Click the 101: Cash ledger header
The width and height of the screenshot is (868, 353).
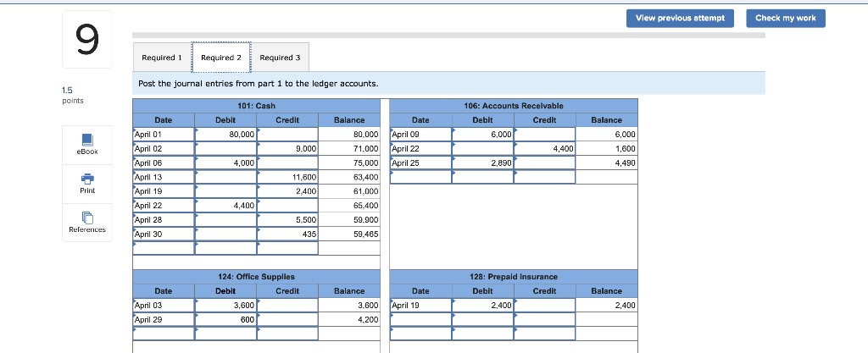click(256, 106)
